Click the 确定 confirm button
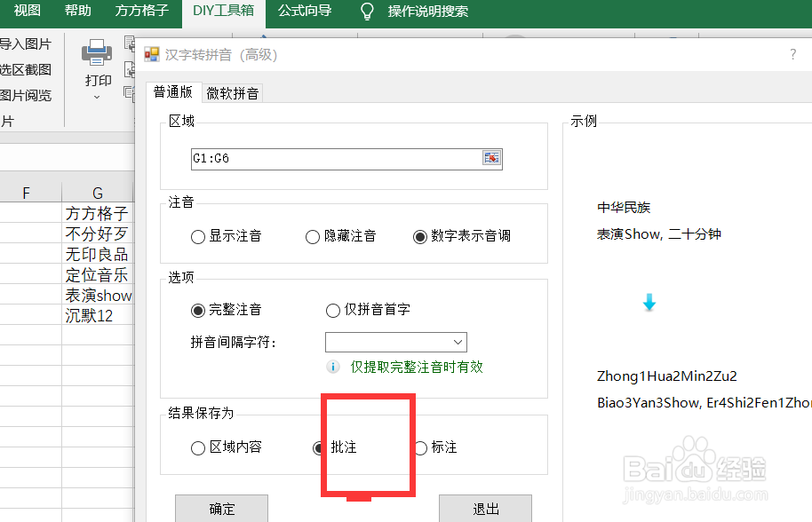812x522 pixels. tap(221, 509)
